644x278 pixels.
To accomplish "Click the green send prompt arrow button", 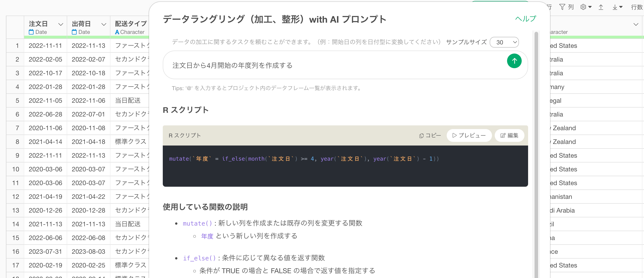I will (514, 61).
